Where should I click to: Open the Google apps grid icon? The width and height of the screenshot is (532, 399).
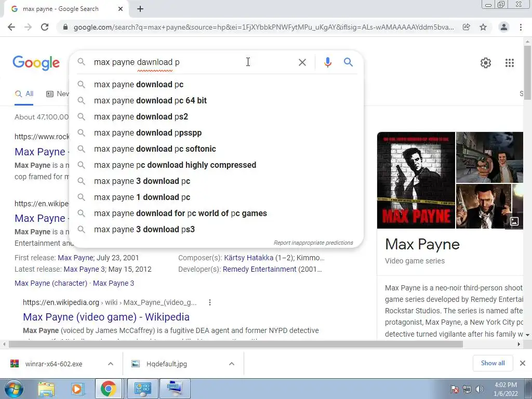tap(510, 63)
